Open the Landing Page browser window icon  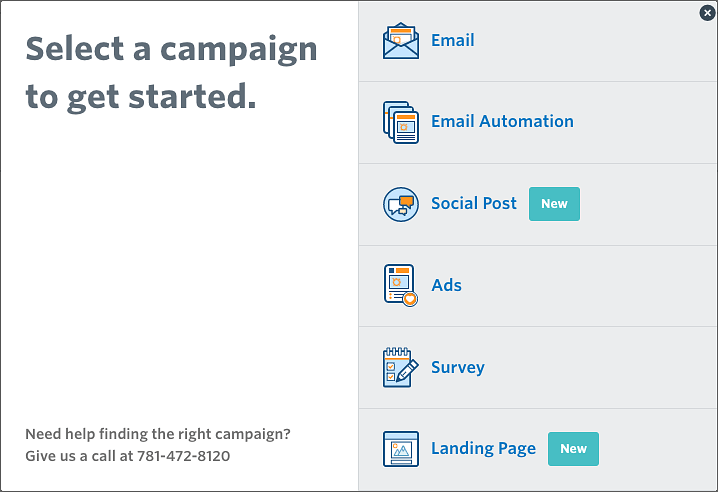(x=401, y=449)
